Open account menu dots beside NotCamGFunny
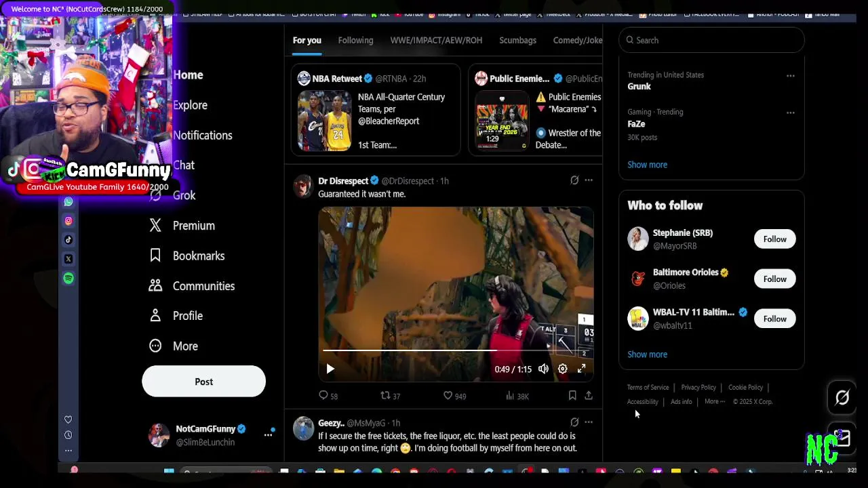Image resolution: width=868 pixels, height=488 pixels. (x=268, y=435)
